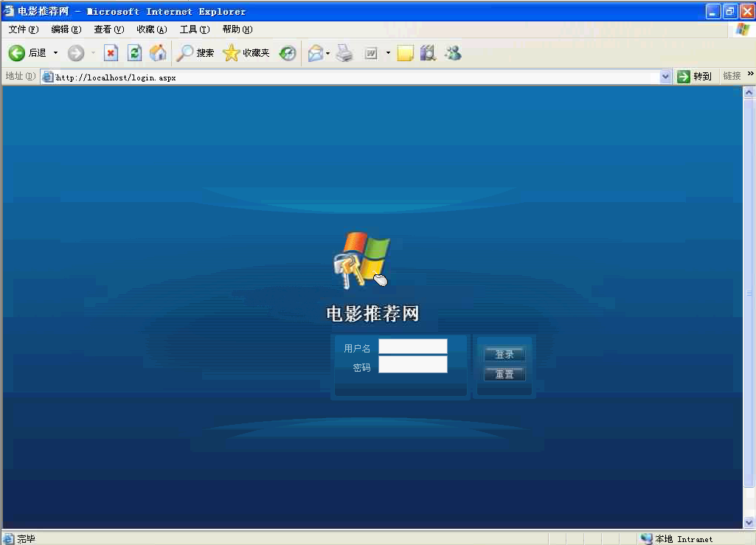Open the 工具(T) menu
Image resolution: width=756 pixels, height=545 pixels.
[195, 29]
